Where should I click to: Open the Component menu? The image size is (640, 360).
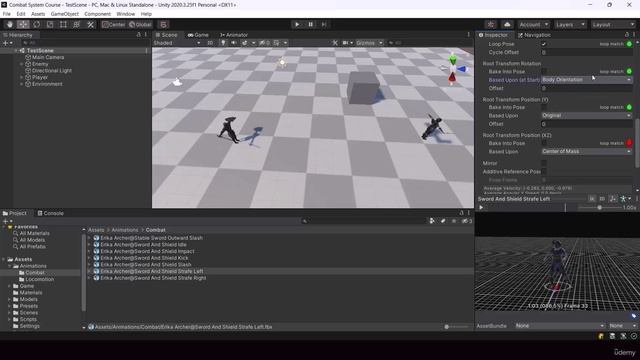[x=97, y=14]
